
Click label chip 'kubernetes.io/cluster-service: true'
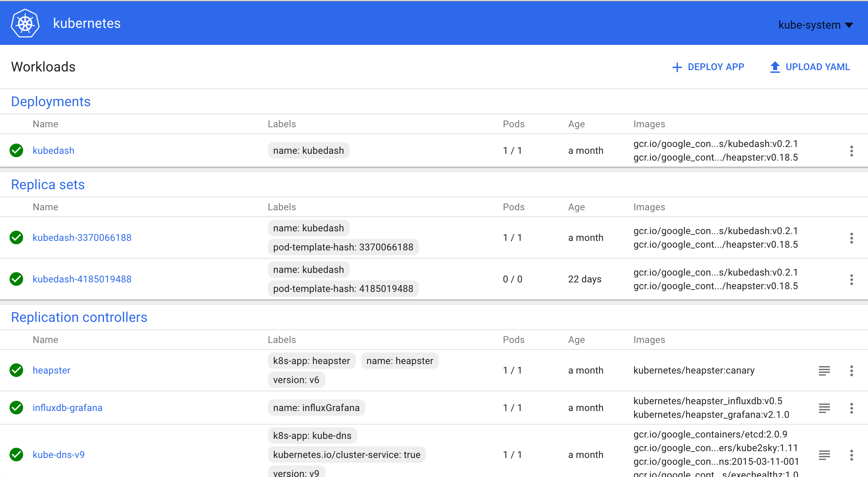point(347,455)
